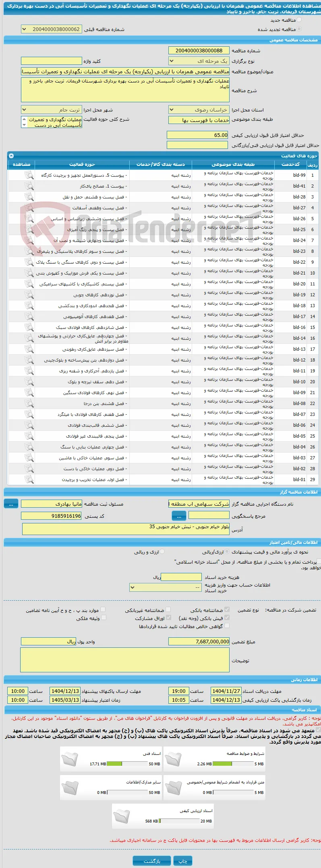The width and height of the screenshot is (321, 868).
Task: Click the view icon in row bld-11
Action: point(29,370)
